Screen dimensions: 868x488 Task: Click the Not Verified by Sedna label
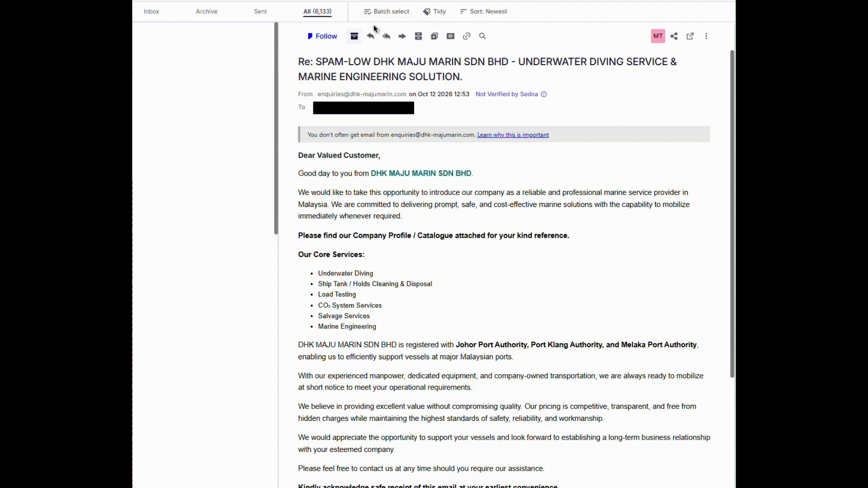click(x=506, y=94)
